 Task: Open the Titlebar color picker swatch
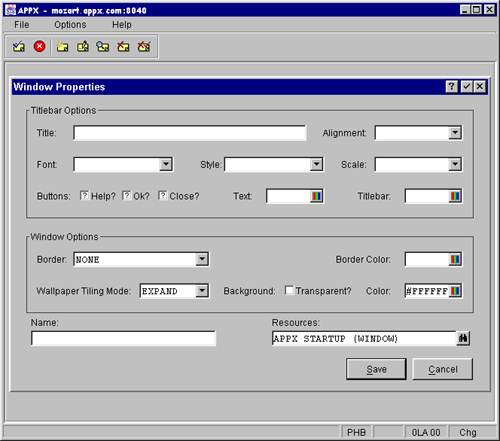coord(455,196)
